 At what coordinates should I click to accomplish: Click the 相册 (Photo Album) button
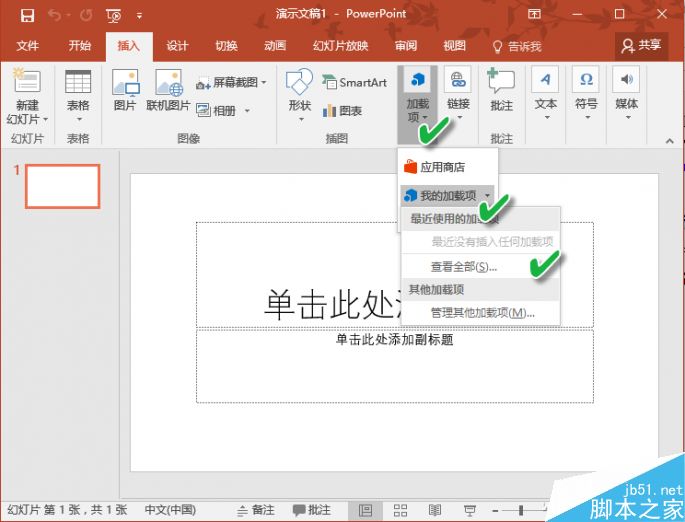(216, 111)
